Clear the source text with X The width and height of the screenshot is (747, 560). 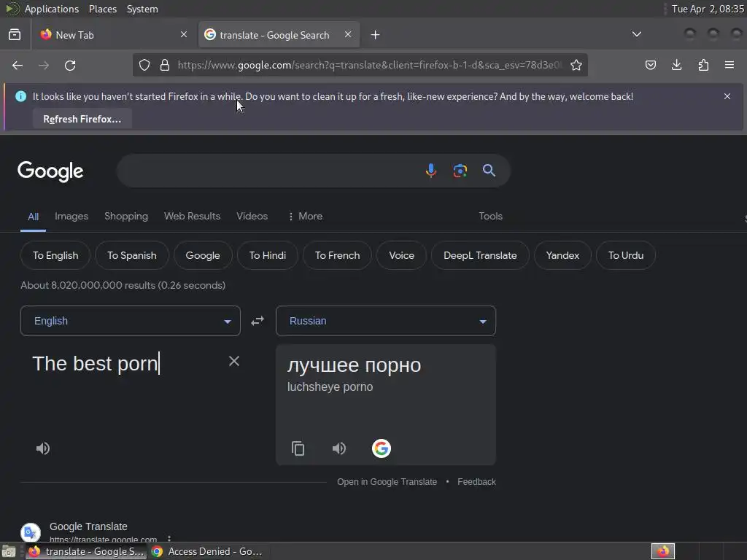coord(234,362)
